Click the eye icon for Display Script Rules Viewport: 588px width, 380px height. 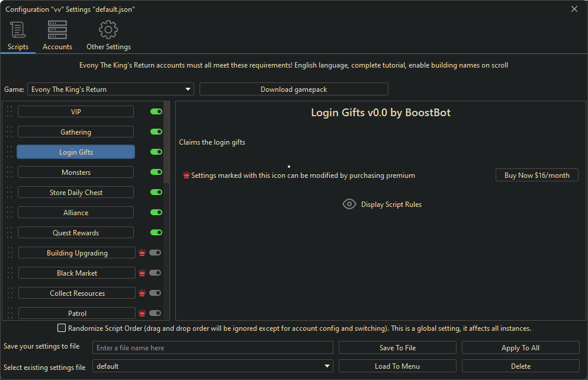pos(349,204)
